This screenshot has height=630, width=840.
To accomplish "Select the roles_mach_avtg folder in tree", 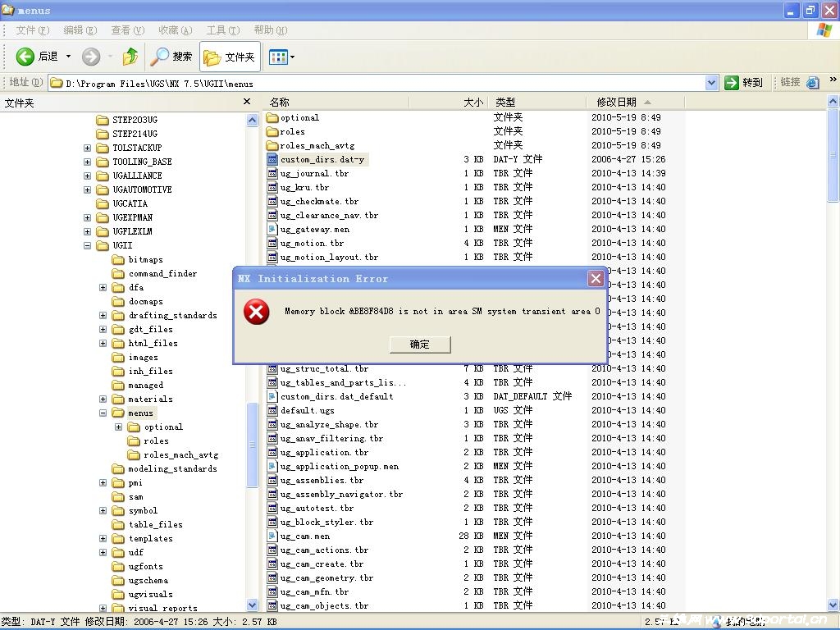I will click(x=181, y=454).
